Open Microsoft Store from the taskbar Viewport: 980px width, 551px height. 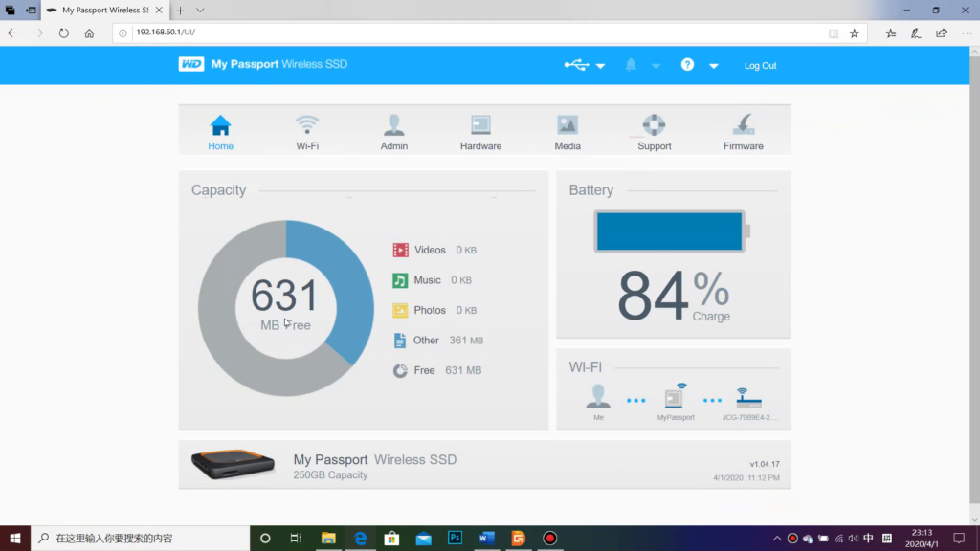point(391,538)
